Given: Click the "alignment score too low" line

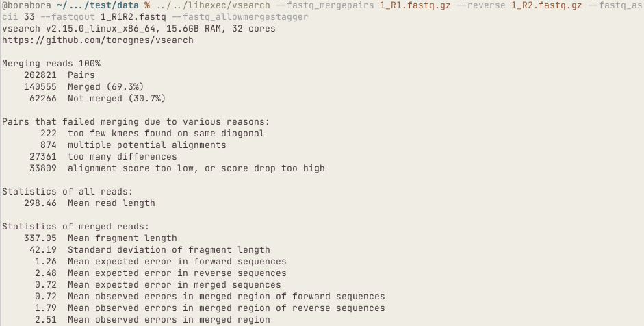Looking at the screenshot, I should (196, 168).
